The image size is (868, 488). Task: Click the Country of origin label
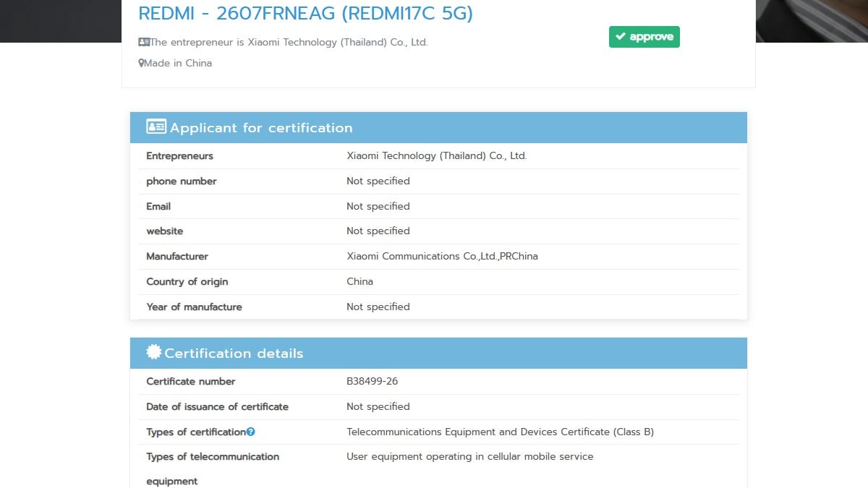click(187, 281)
